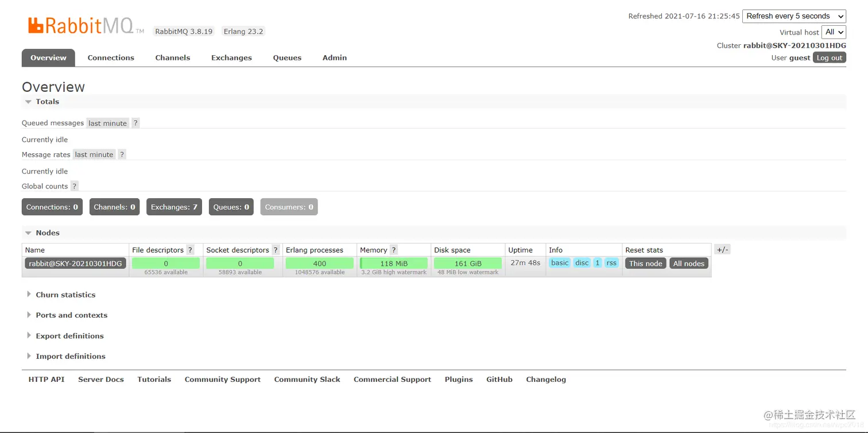The width and height of the screenshot is (868, 433).
Task: Switch to the Connections tab
Action: point(111,57)
